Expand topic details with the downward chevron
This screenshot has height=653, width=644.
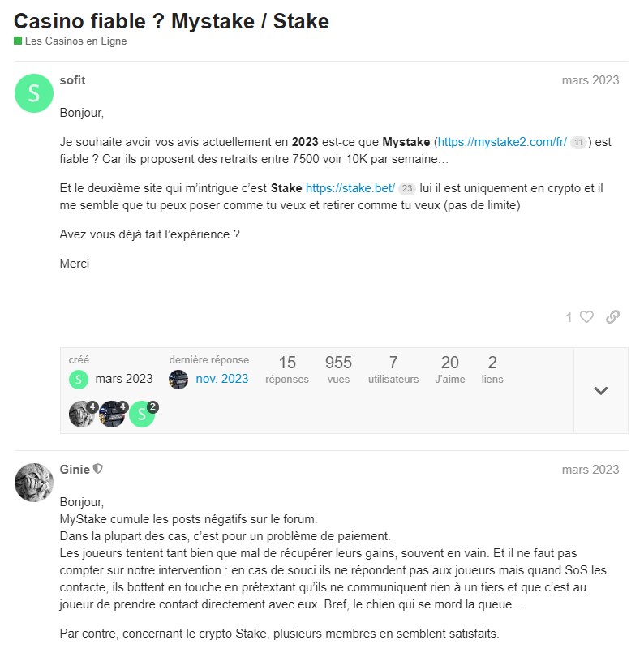(600, 390)
